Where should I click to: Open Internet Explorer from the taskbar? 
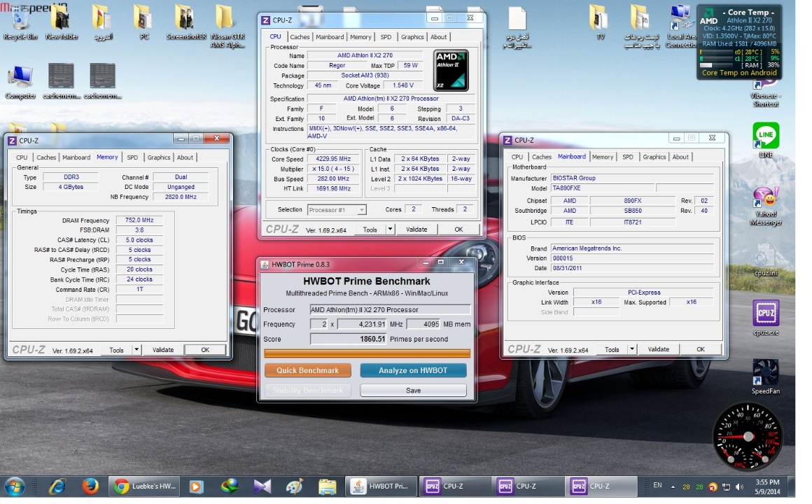tap(57, 486)
